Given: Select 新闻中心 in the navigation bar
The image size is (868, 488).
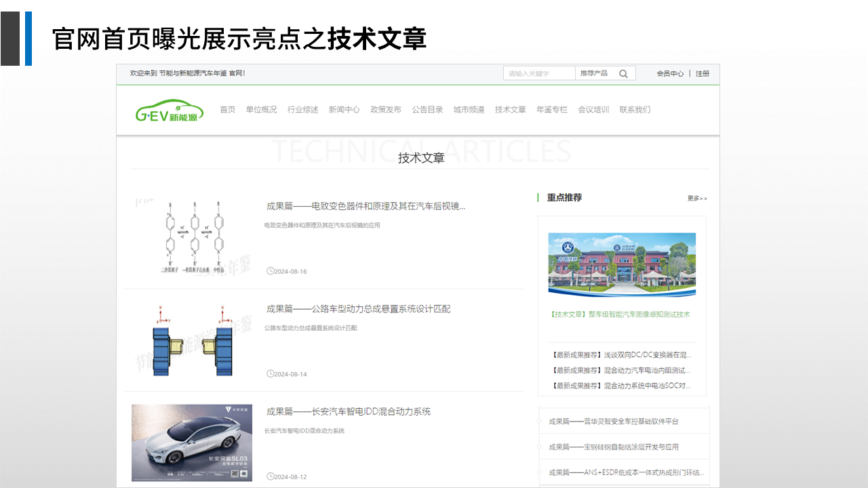Looking at the screenshot, I should pyautogui.click(x=344, y=110).
